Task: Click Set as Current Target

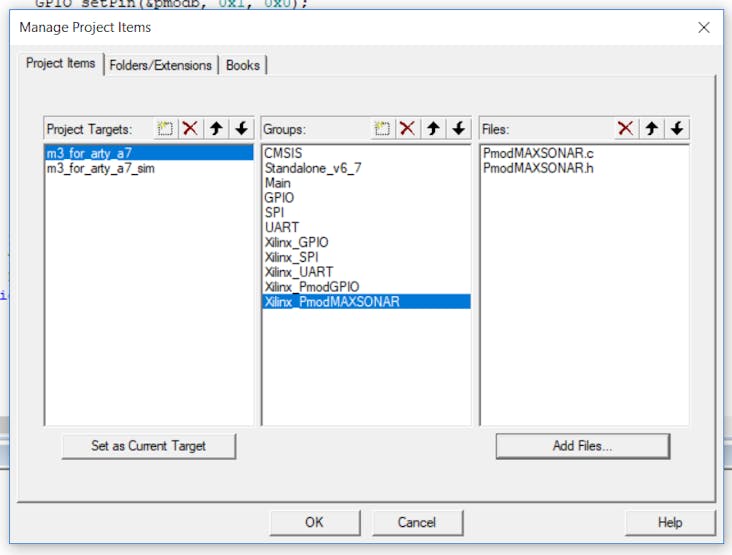Action: tap(148, 446)
